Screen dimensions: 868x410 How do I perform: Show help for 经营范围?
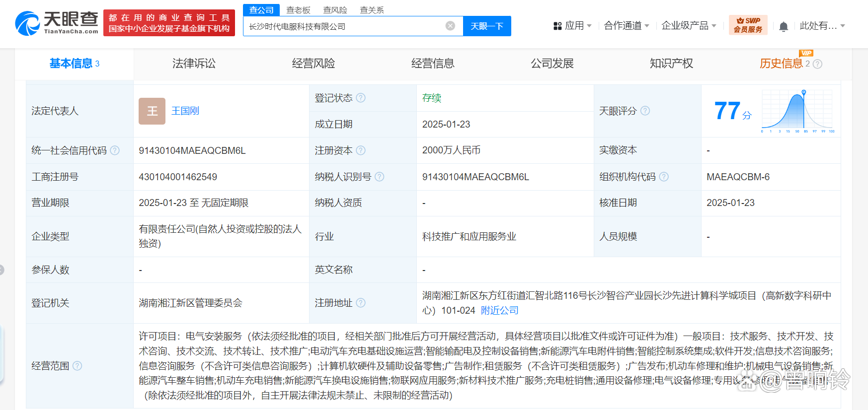pyautogui.click(x=78, y=366)
